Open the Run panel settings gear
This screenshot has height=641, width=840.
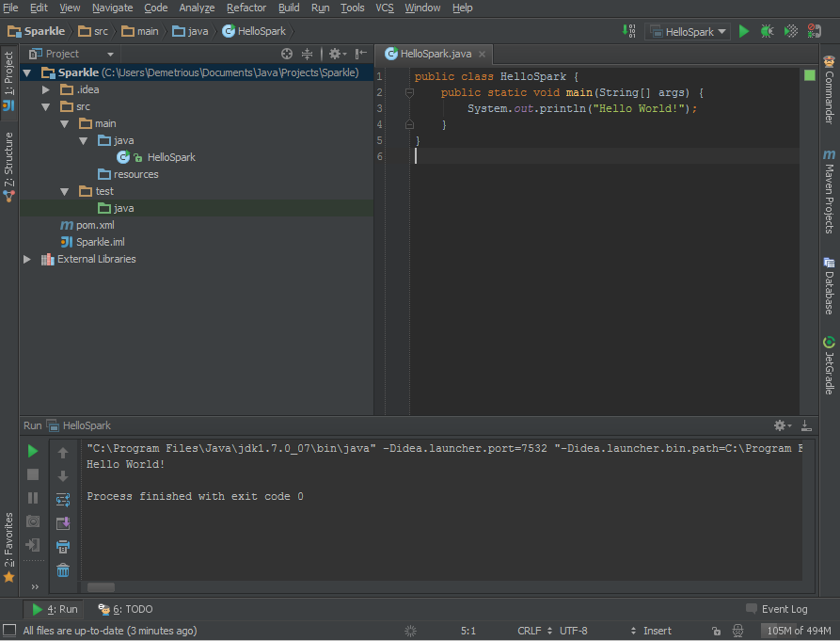click(781, 425)
